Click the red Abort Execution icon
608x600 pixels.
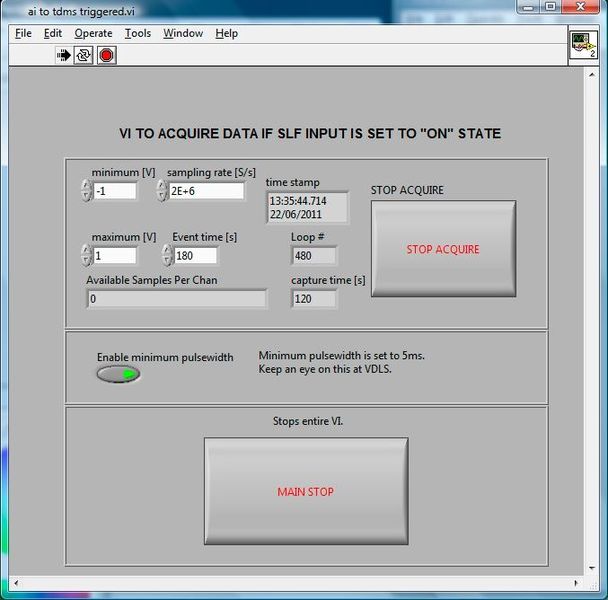(x=107, y=55)
